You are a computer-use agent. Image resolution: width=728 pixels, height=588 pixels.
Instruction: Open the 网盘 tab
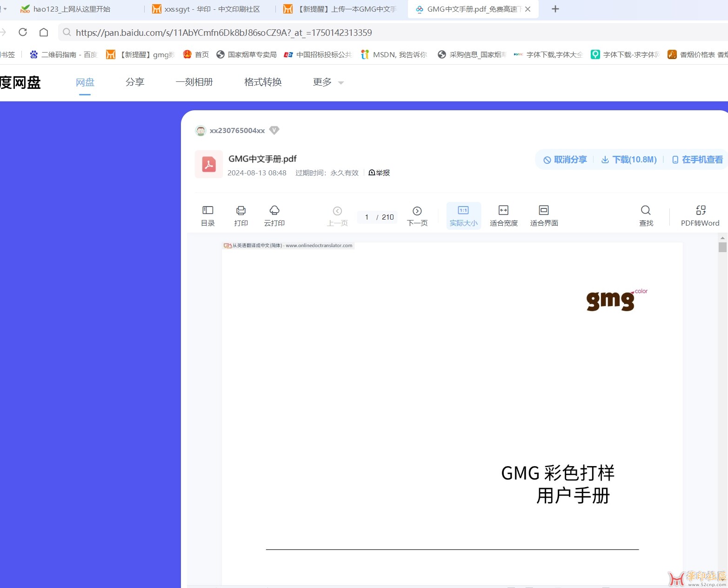pyautogui.click(x=85, y=82)
